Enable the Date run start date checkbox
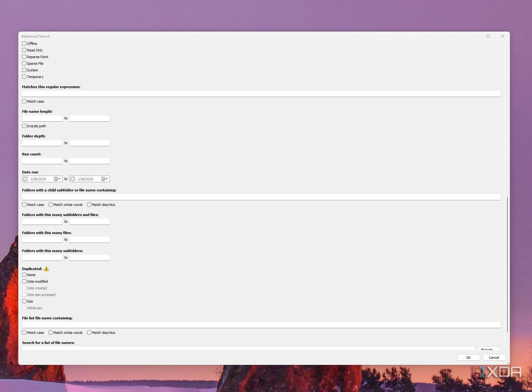The width and height of the screenshot is (532, 392). pyautogui.click(x=26, y=179)
